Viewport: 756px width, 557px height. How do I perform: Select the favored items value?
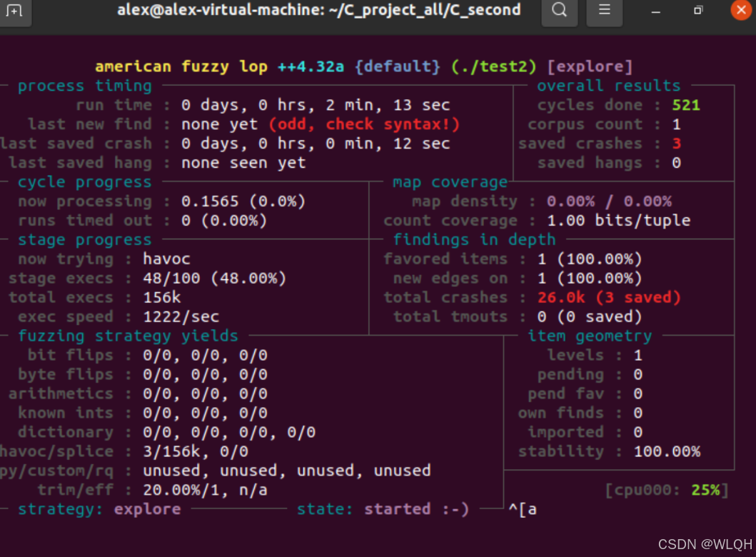point(590,259)
